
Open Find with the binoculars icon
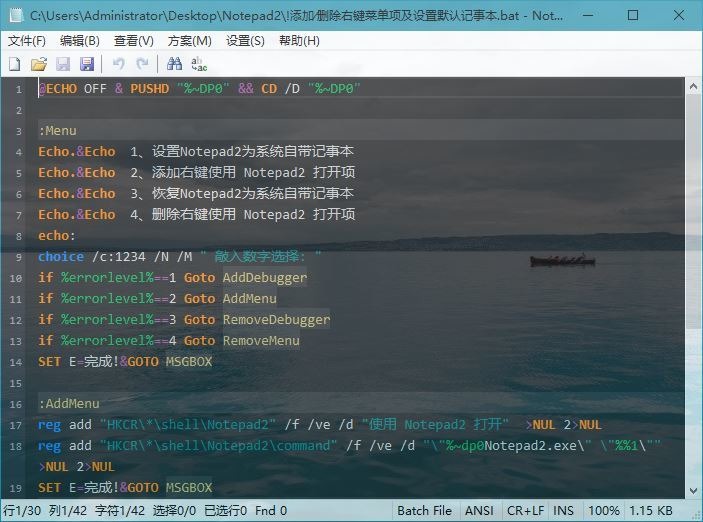pos(174,64)
